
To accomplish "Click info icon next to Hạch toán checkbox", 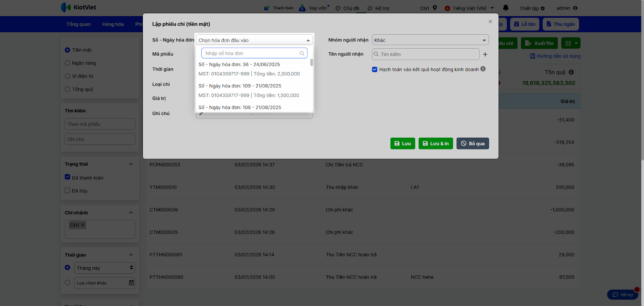I will point(483,69).
